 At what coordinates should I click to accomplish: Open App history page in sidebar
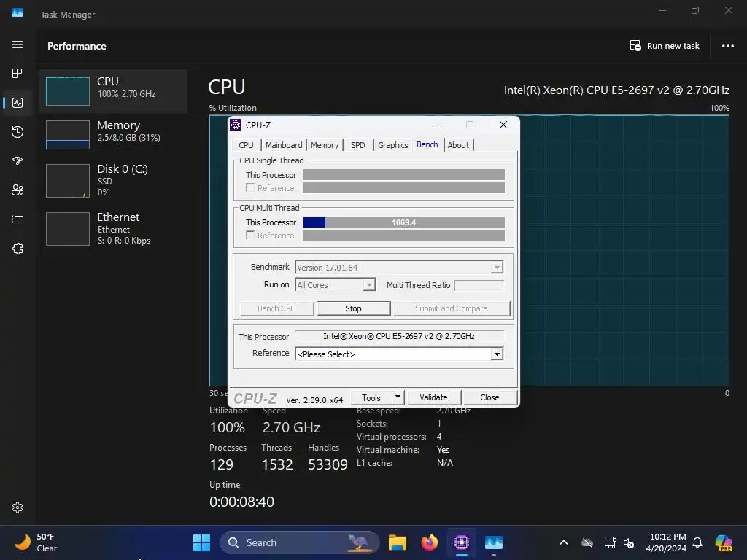pos(18,132)
